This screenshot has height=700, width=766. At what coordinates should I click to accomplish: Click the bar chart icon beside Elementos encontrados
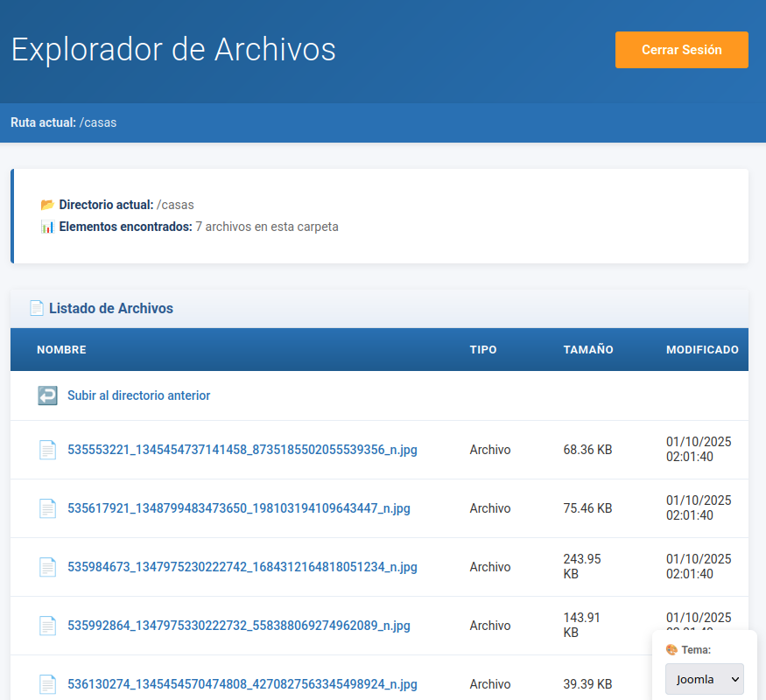point(47,227)
